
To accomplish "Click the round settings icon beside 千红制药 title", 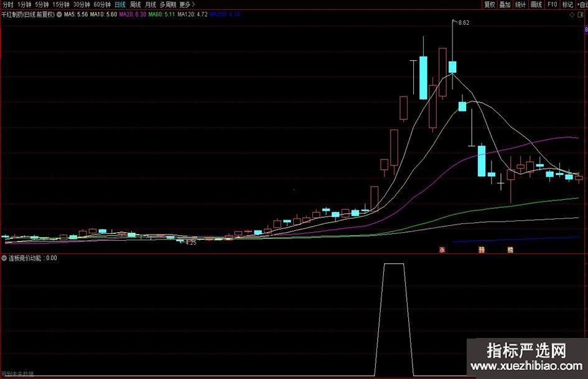I will 59,14.
